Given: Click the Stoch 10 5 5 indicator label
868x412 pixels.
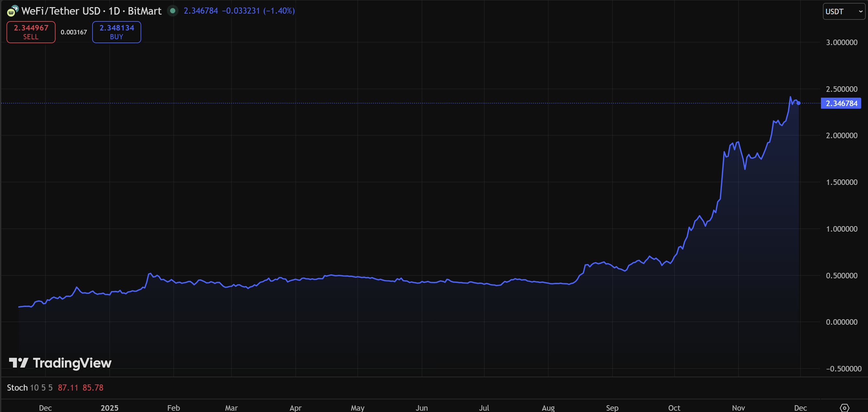Looking at the screenshot, I should coord(30,387).
